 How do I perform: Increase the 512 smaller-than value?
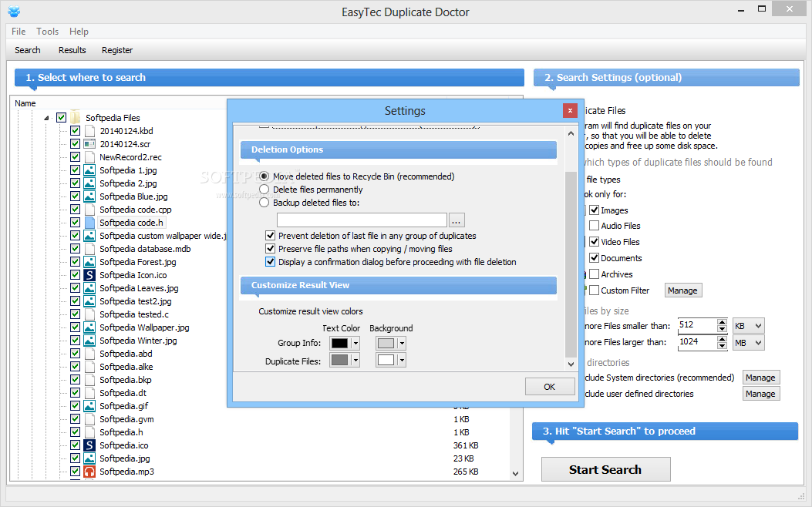[x=722, y=322]
